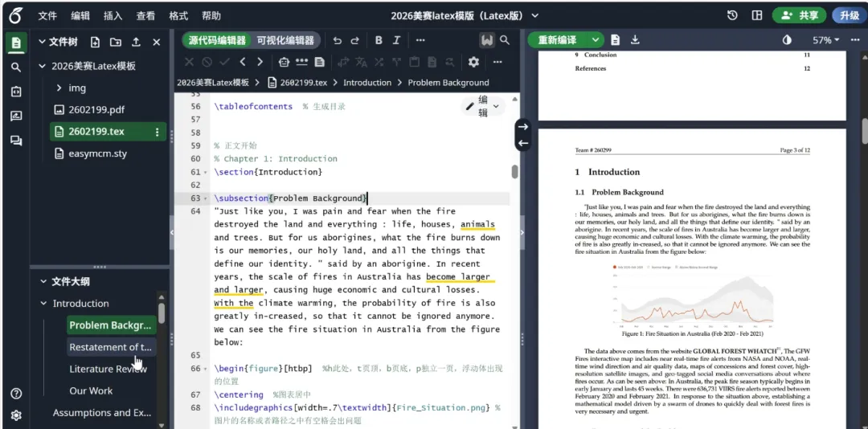This screenshot has height=429, width=868.
Task: Fold the \section line 61 arrow
Action: tap(206, 172)
